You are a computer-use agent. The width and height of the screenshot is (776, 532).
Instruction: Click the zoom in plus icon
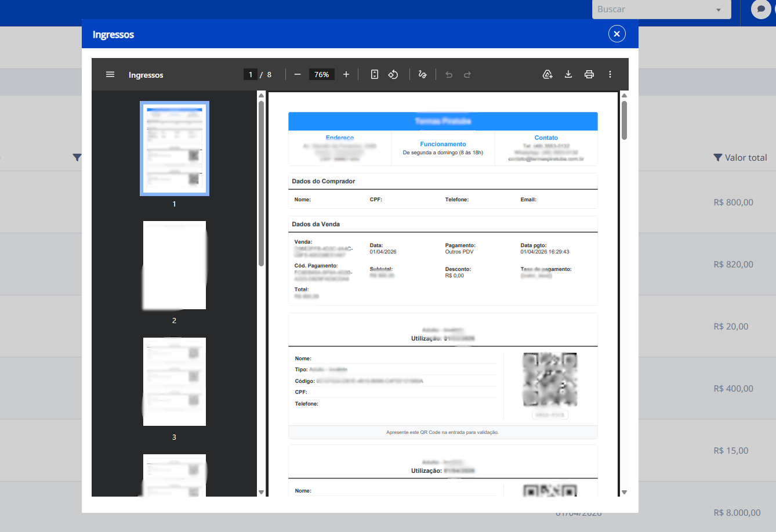[346, 74]
